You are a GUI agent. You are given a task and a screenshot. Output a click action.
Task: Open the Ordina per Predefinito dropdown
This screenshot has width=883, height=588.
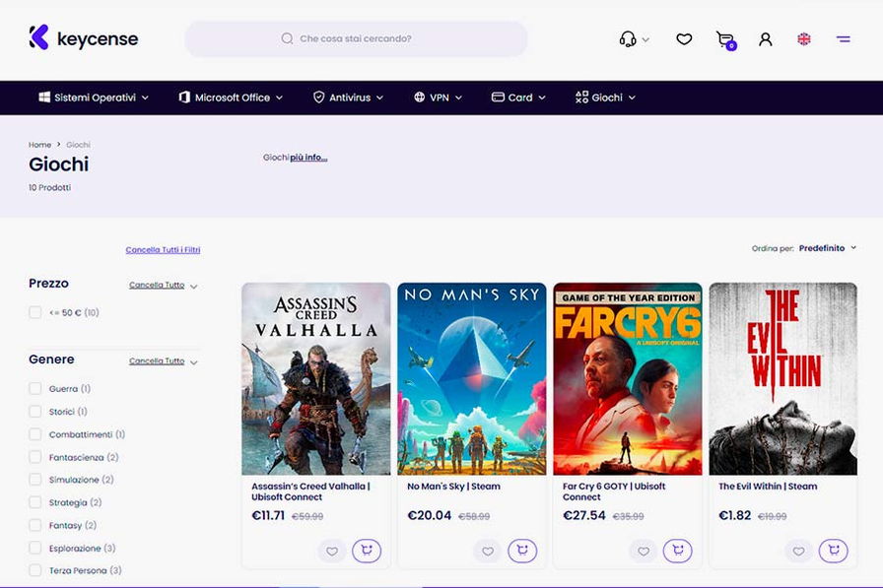827,248
